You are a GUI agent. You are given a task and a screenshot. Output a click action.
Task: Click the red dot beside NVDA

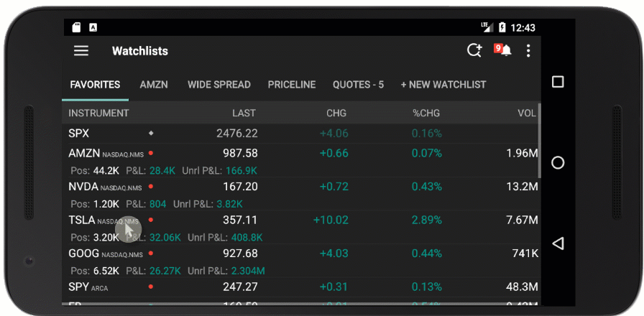(x=151, y=186)
